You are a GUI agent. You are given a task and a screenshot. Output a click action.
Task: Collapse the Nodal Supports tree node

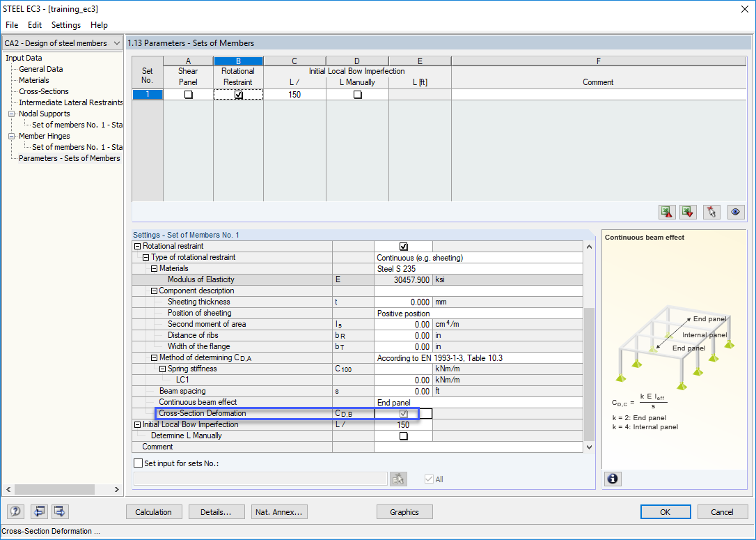click(11, 114)
